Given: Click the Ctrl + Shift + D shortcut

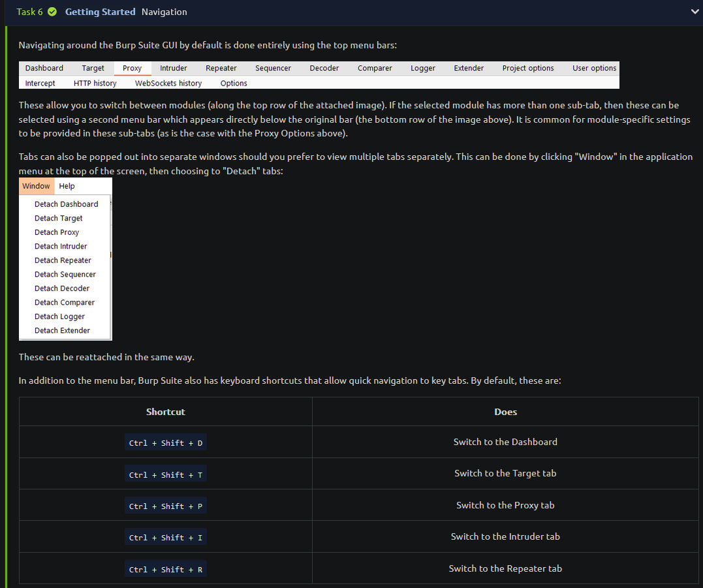Looking at the screenshot, I should click(x=165, y=442).
